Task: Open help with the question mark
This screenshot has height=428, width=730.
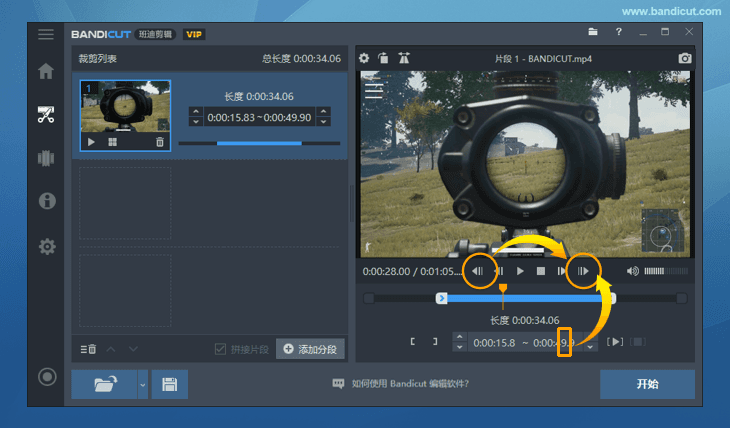Action: coord(618,32)
